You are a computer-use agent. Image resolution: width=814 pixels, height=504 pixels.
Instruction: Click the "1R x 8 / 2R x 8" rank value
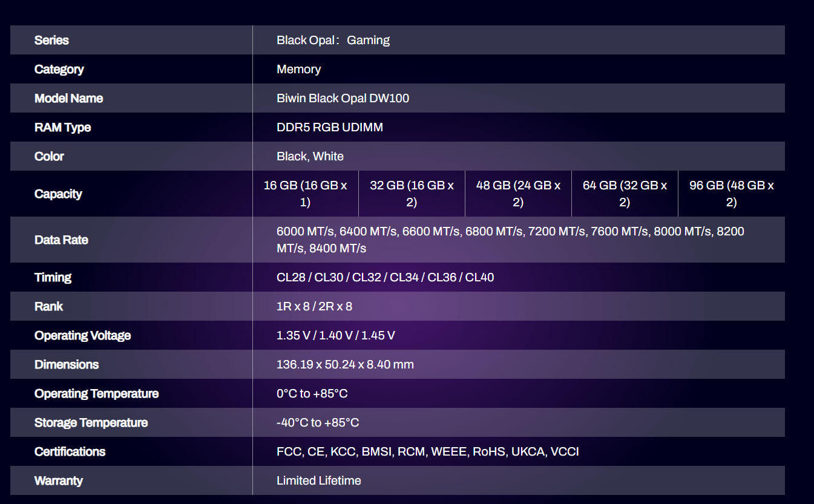[x=314, y=307]
